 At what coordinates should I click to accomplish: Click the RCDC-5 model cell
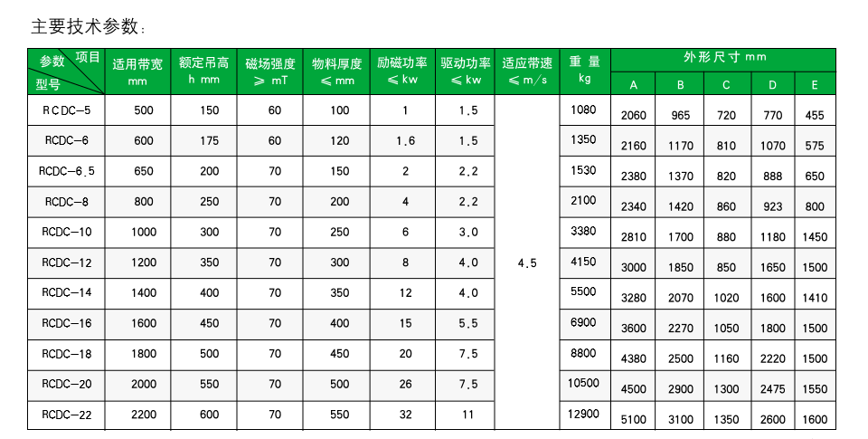[x=66, y=110]
